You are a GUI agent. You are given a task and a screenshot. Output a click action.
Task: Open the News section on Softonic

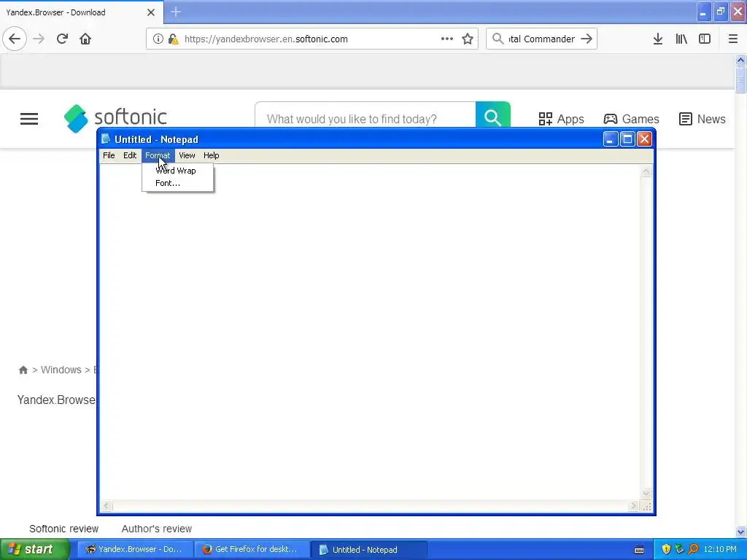703,119
